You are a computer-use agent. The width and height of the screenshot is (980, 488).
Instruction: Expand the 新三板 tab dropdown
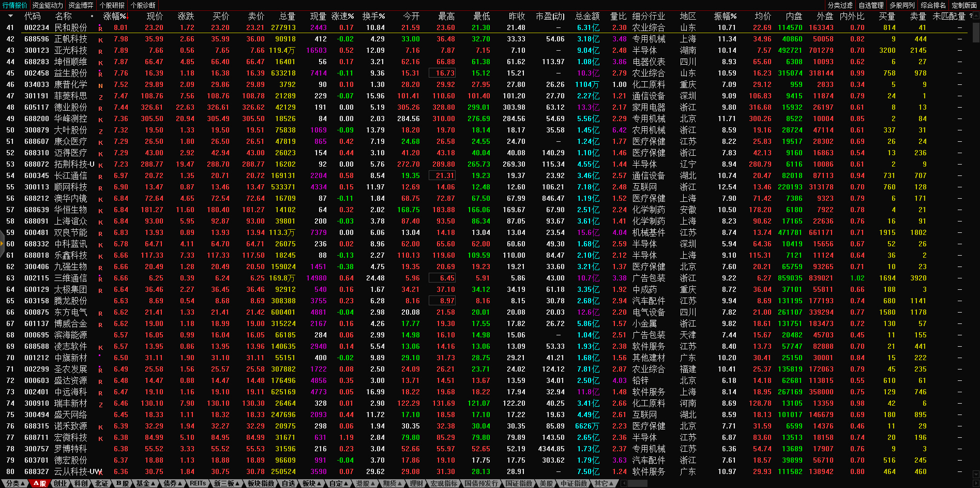point(227,483)
